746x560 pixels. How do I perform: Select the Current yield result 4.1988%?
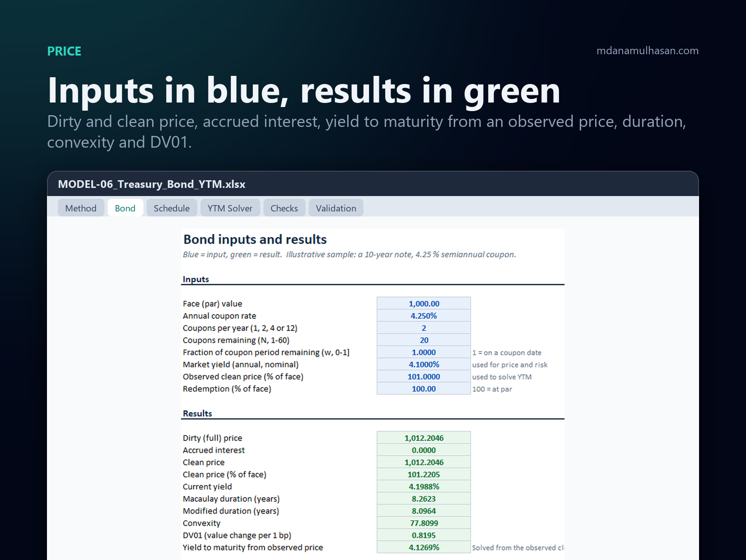(x=424, y=486)
